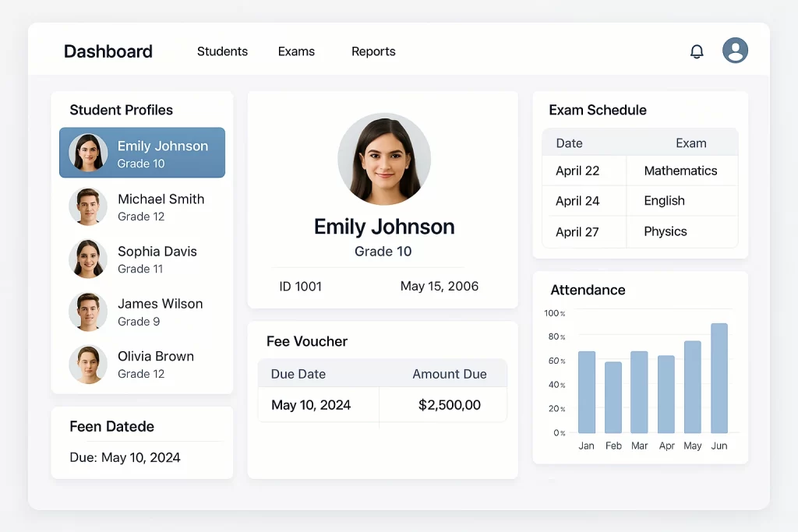This screenshot has width=798, height=532.
Task: Click the Due: May 10, 2024 text
Action: [124, 458]
